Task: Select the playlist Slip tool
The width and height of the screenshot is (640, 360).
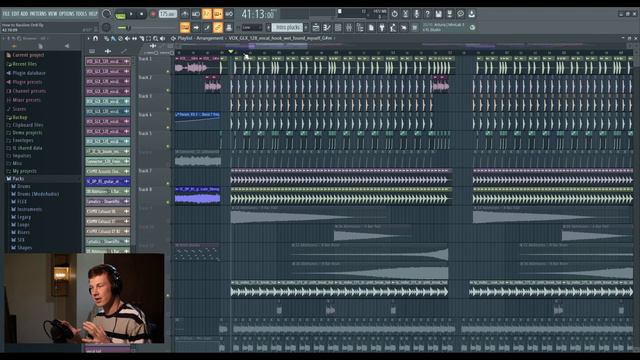Action: click(x=134, y=38)
